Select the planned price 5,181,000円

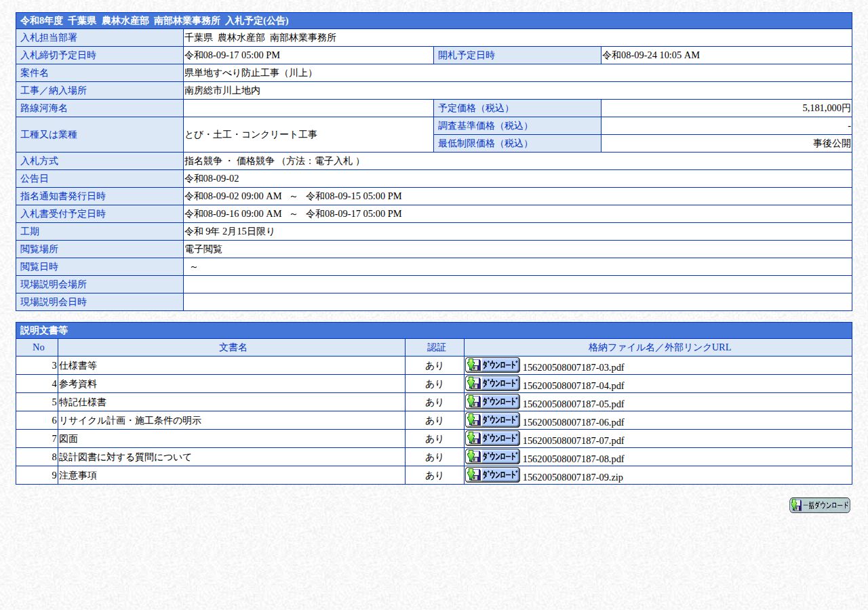pyautogui.click(x=826, y=108)
